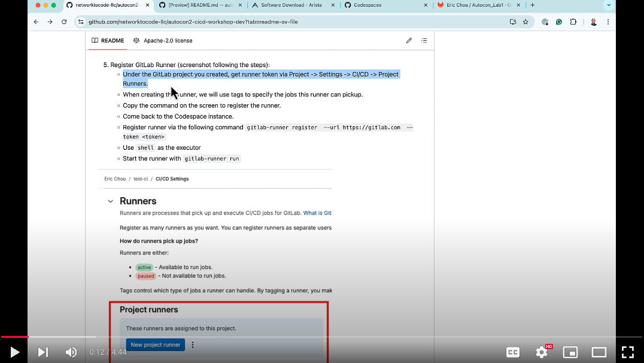Close the Software Download - Arista tab
The width and height of the screenshot is (644, 363).
click(333, 5)
